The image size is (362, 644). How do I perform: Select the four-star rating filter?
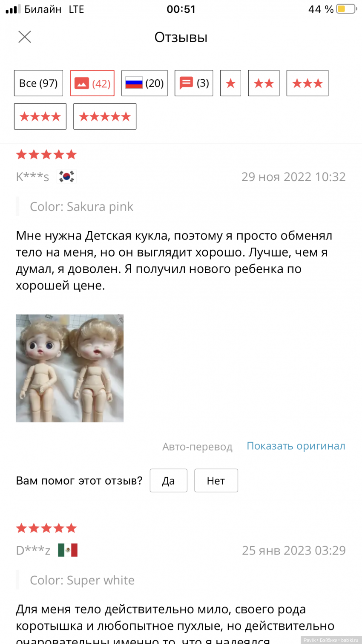(x=40, y=116)
